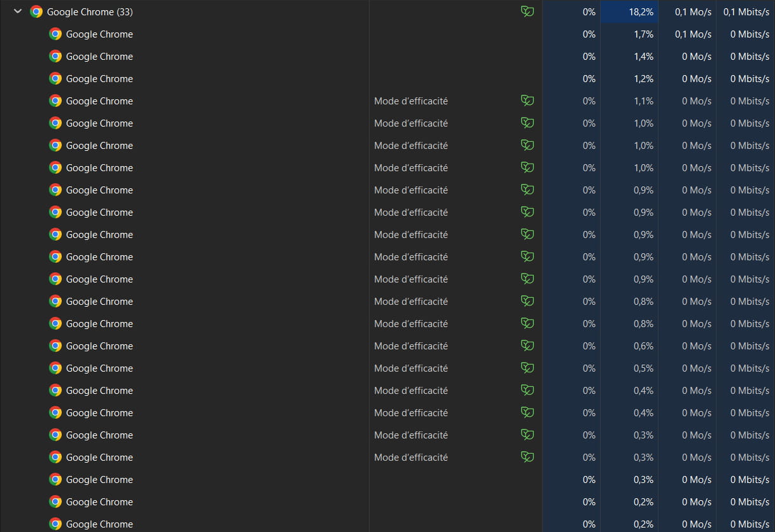775x532 pixels.
Task: Click efficiency leaf icon in the 0,6% row
Action: pyautogui.click(x=527, y=346)
